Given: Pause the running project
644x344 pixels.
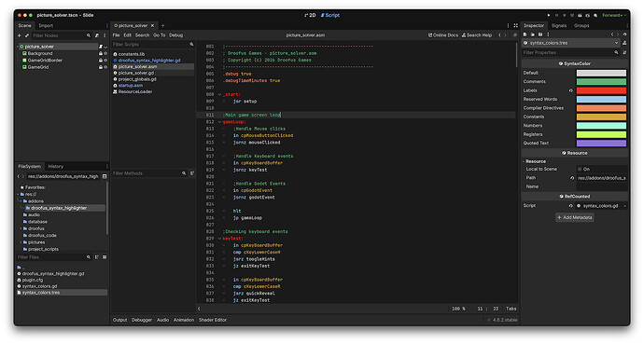Looking at the screenshot, I should click(557, 15).
